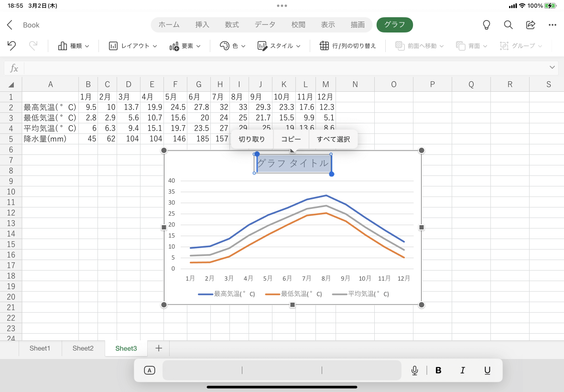This screenshot has width=564, height=392.
Task: Expand the formula bar chevron
Action: (552, 67)
